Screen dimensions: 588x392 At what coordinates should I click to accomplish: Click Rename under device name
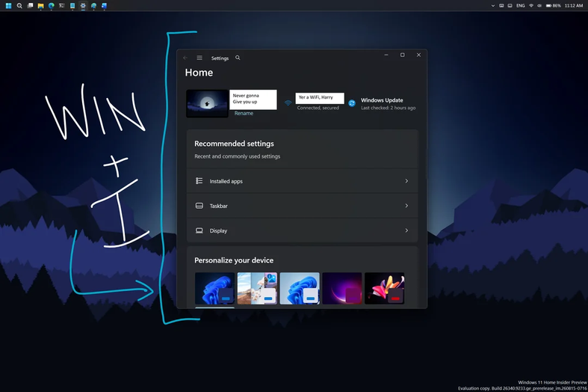[244, 114]
